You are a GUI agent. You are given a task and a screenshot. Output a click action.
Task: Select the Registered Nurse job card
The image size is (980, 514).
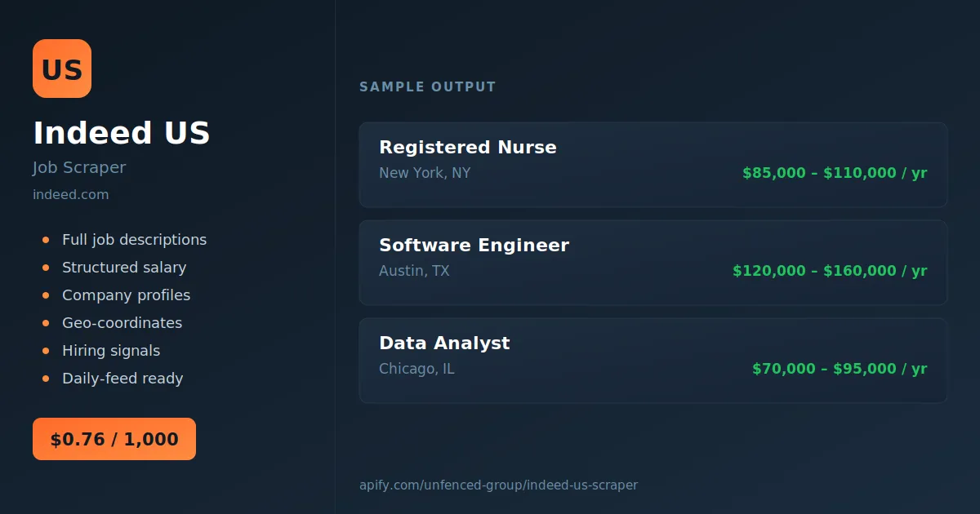coord(653,165)
